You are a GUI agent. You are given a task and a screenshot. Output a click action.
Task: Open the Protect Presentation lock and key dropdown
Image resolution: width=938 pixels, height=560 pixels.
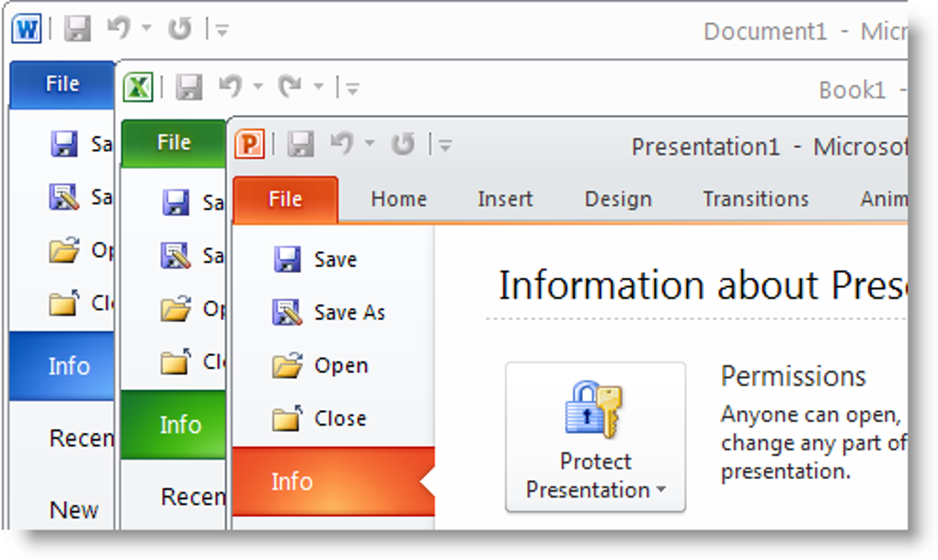(x=595, y=437)
